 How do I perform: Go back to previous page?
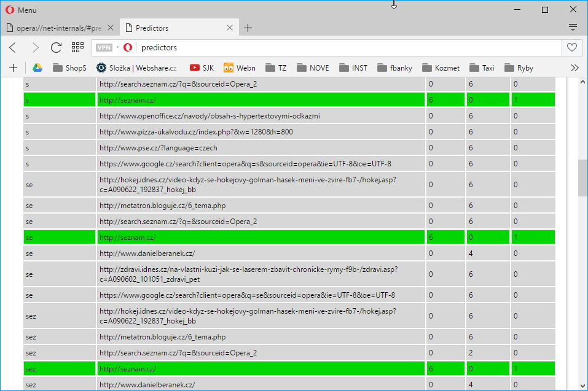click(13, 47)
